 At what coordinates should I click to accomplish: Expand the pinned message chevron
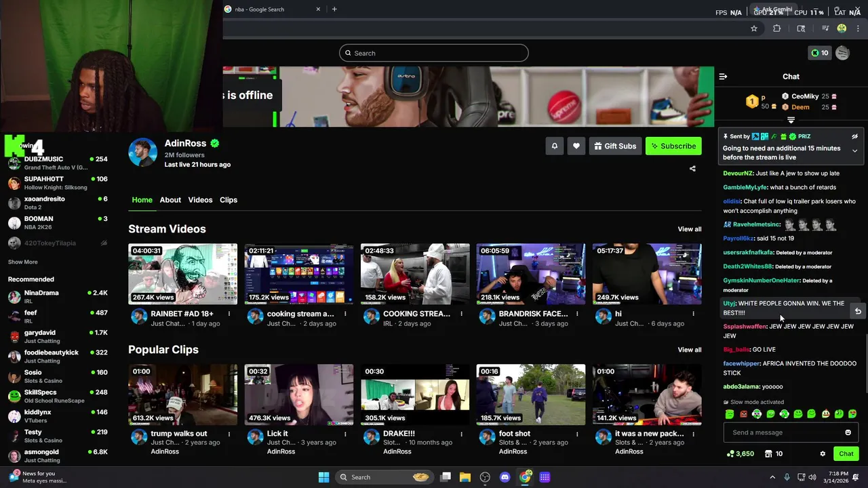click(x=854, y=150)
